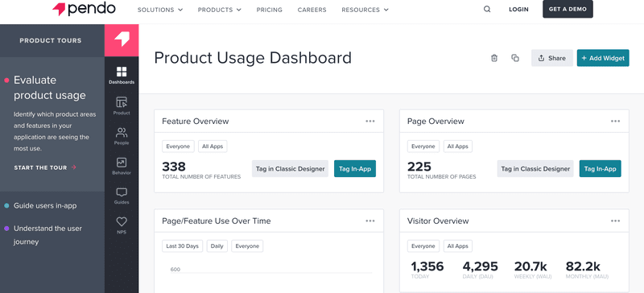Open Visitor Overview widget options menu
Screen dimensions: 644x293
pos(615,221)
